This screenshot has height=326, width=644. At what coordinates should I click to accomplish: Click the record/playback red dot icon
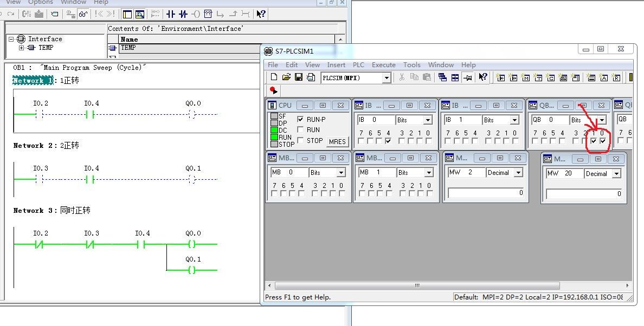(x=274, y=90)
